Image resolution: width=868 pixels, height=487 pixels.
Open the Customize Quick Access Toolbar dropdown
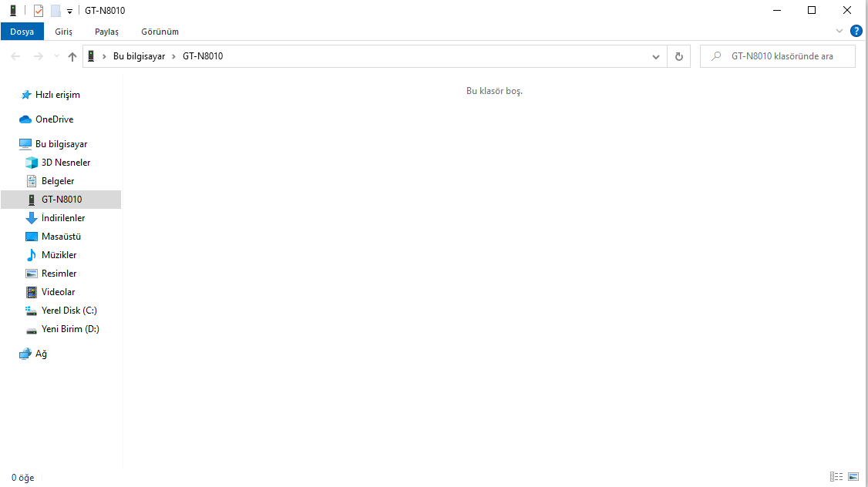(x=69, y=11)
